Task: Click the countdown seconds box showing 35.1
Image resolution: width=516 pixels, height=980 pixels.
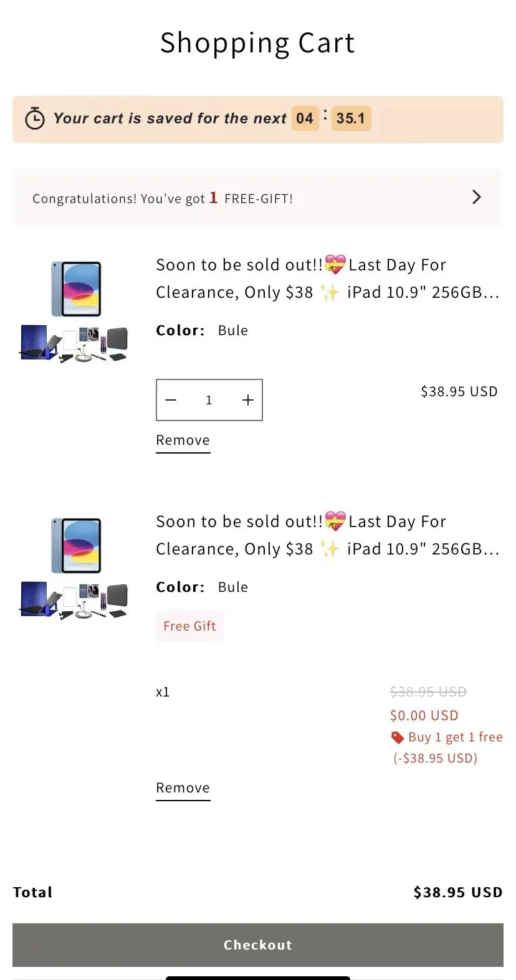Action: [x=351, y=118]
